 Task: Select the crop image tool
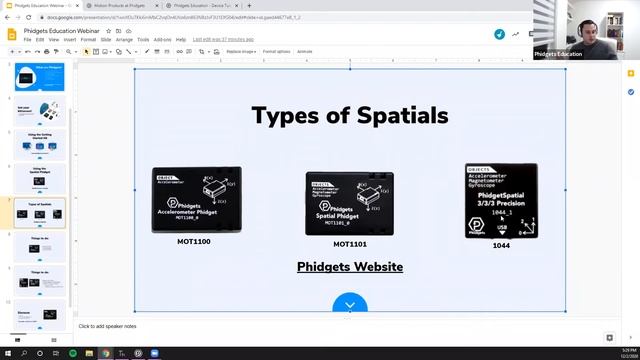pyautogui.click(x=202, y=52)
